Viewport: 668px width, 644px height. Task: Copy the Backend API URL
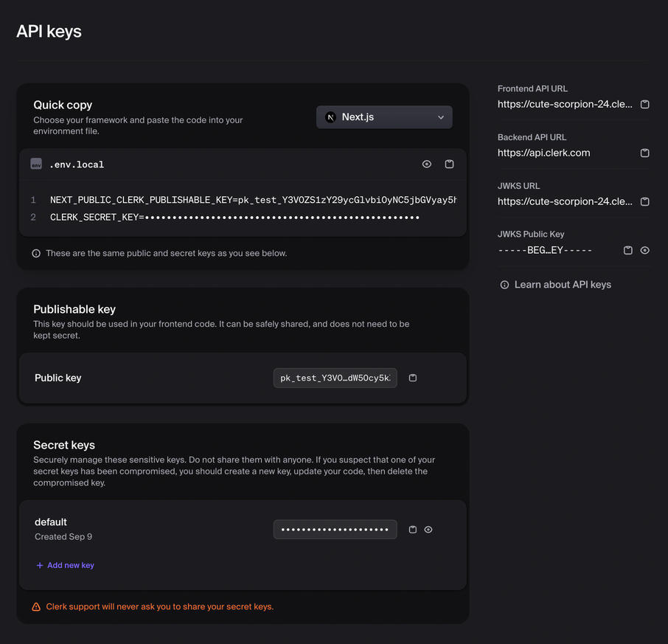coord(645,153)
